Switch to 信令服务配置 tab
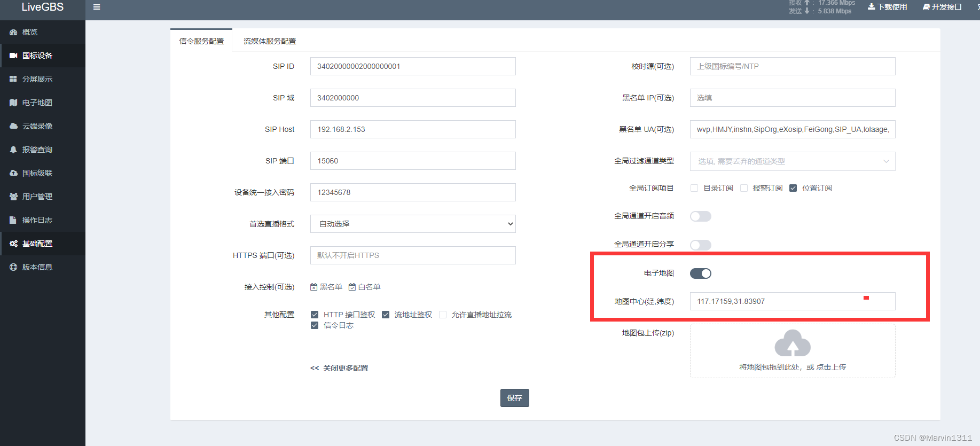This screenshot has height=446, width=980. pyautogui.click(x=201, y=41)
